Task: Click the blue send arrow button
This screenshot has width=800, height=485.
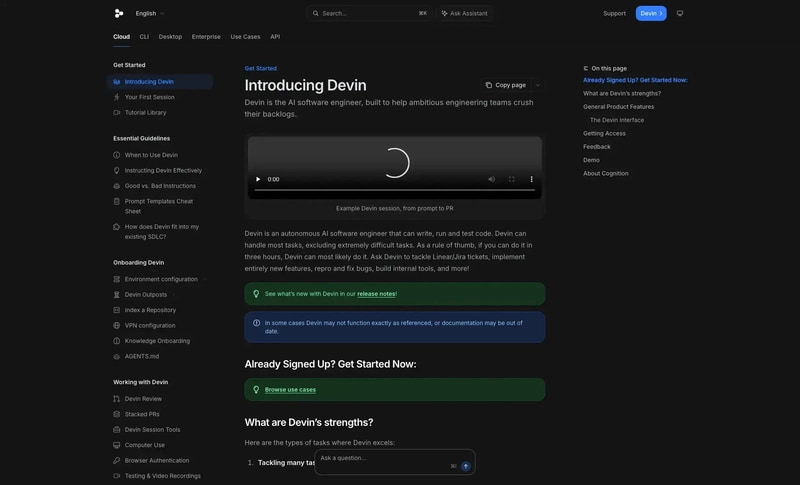Action: (x=466, y=466)
